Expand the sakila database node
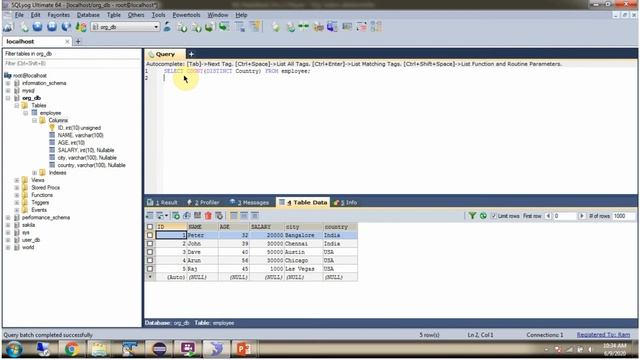The height and width of the screenshot is (360, 640). tap(8, 225)
